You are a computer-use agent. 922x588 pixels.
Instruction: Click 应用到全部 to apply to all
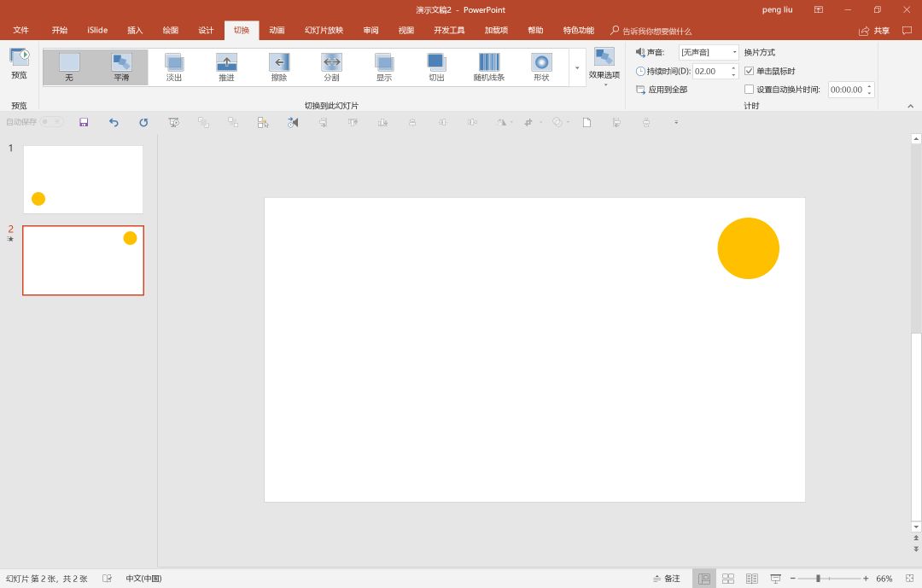point(662,90)
